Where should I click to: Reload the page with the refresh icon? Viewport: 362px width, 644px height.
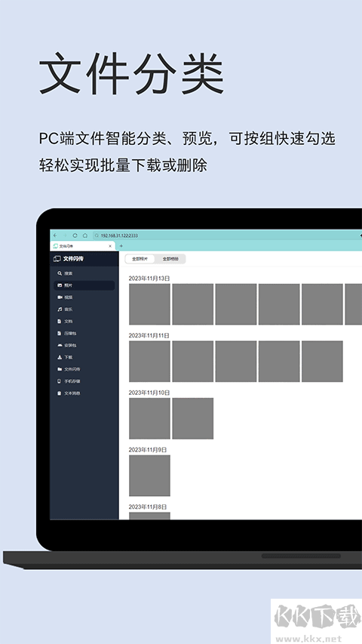click(x=75, y=236)
